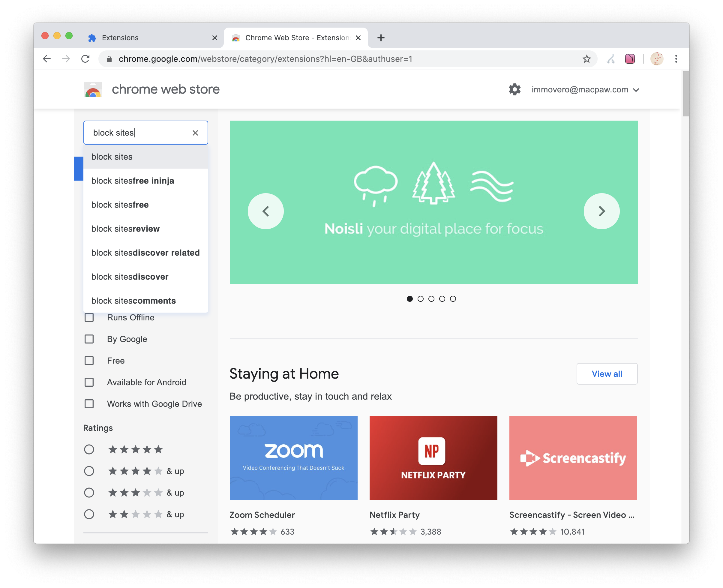Click the back navigation arrow button
723x588 pixels.
[x=48, y=59]
